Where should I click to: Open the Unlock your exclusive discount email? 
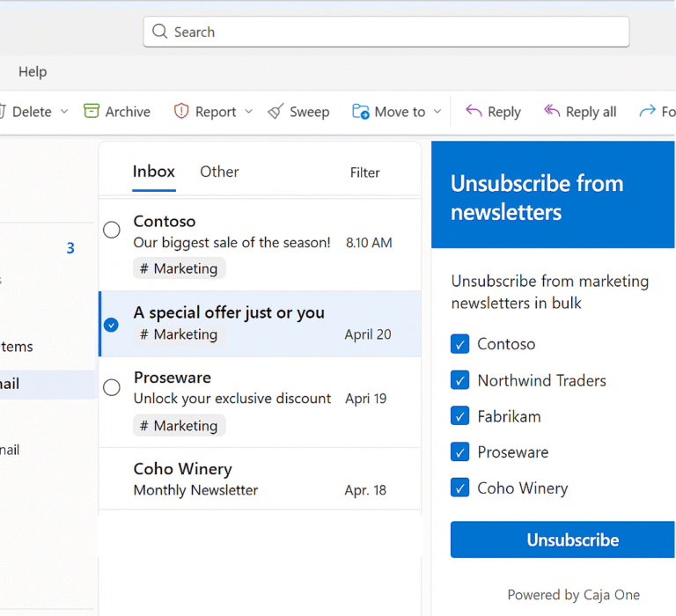click(232, 399)
